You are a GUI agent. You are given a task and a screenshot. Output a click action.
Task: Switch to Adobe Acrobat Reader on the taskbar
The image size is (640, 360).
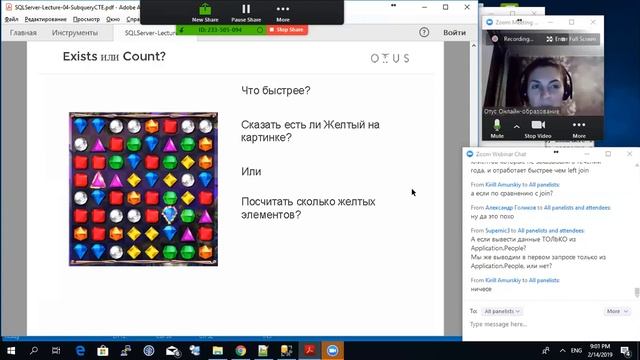coord(309,351)
